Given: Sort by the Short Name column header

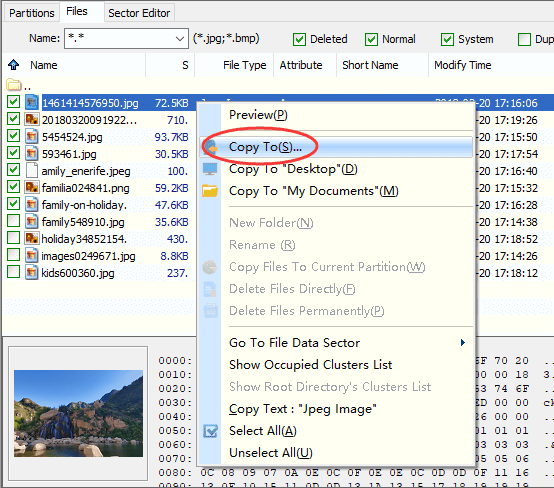Looking at the screenshot, I should 370,65.
